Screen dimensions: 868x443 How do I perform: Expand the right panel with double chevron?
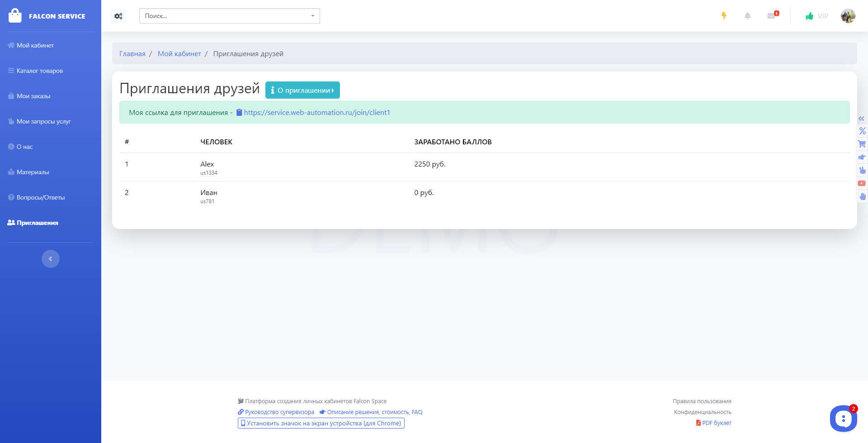coord(861,119)
